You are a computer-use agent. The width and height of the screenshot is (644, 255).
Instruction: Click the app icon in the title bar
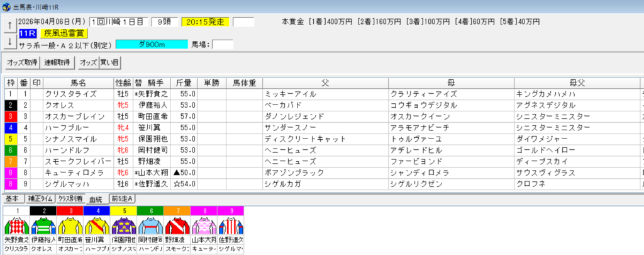coord(6,6)
